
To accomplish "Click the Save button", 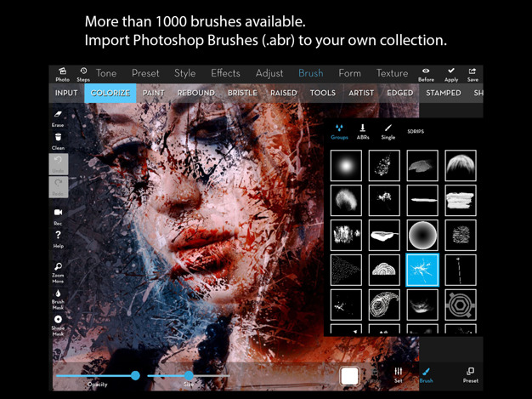I will pyautogui.click(x=473, y=74).
